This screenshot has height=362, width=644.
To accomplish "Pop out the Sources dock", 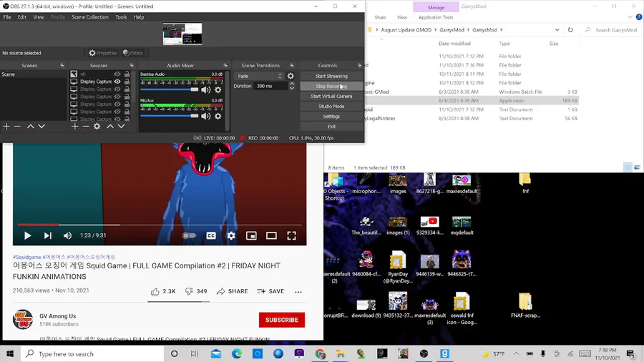I will (132, 66).
